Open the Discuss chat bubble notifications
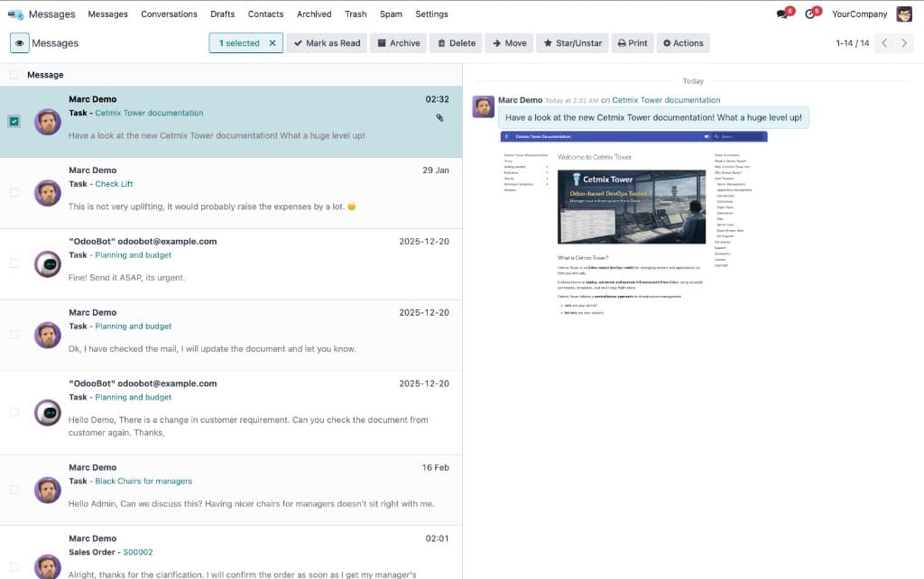The height and width of the screenshot is (579, 924). pos(780,13)
